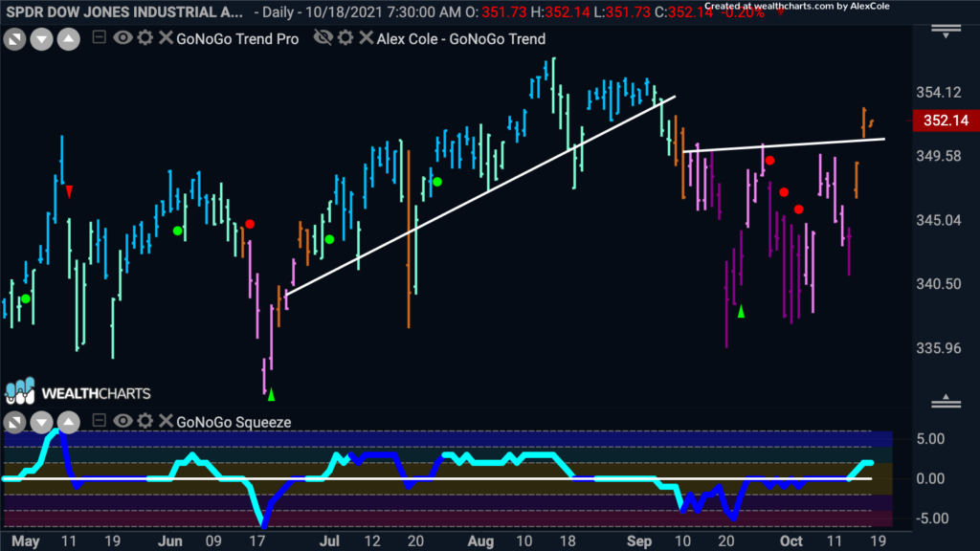Select the GoNoGo Trend Pro label

[237, 38]
